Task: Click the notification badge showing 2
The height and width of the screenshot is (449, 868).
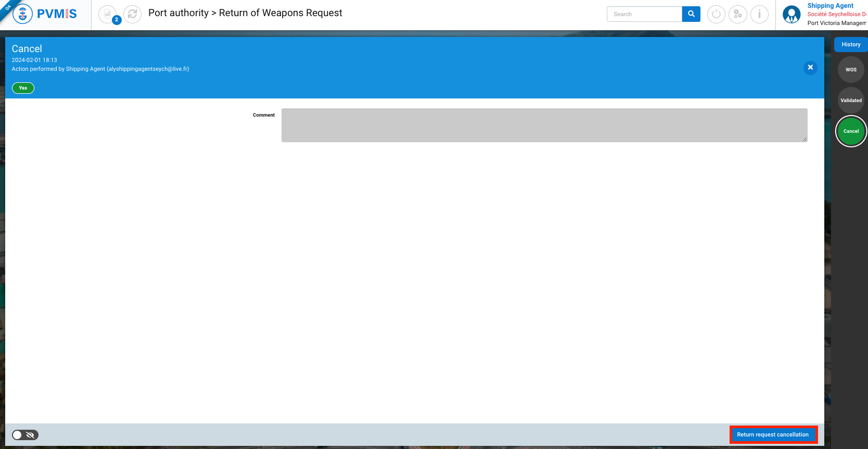Action: [117, 20]
